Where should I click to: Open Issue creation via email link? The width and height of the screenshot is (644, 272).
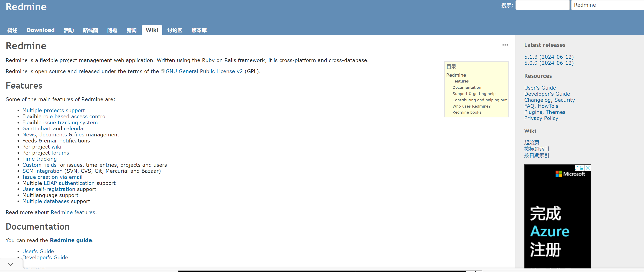coord(52,177)
